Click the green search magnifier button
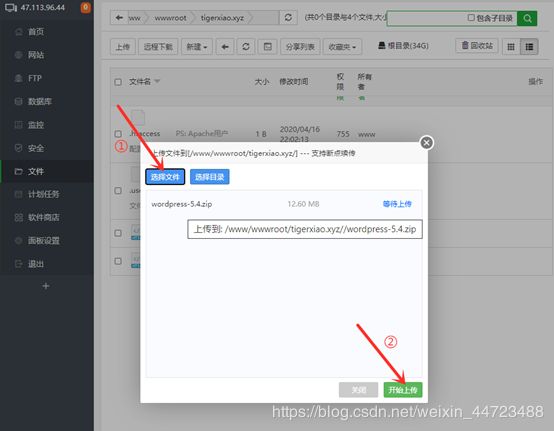 [x=527, y=18]
